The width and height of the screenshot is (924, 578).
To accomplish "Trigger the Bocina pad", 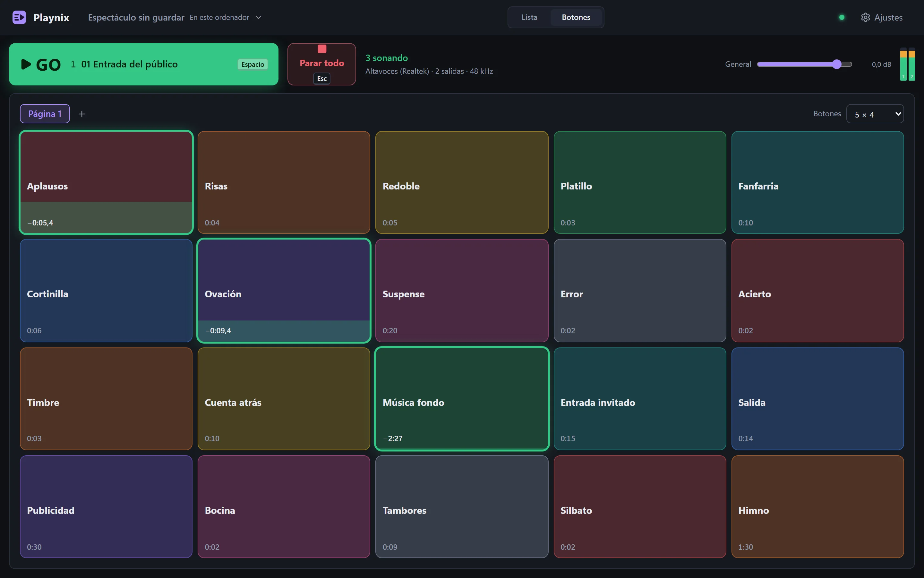I will [x=284, y=506].
